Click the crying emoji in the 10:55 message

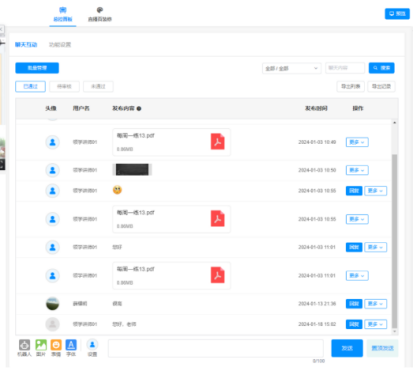click(x=117, y=190)
